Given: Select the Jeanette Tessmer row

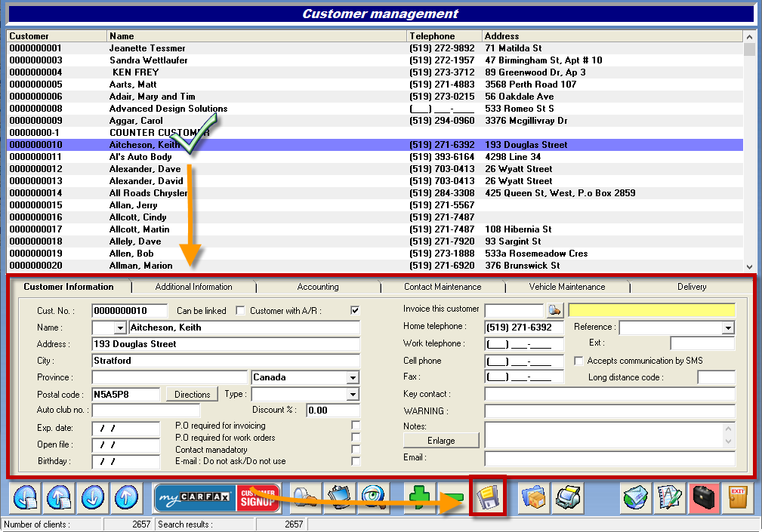Looking at the screenshot, I should [x=375, y=48].
